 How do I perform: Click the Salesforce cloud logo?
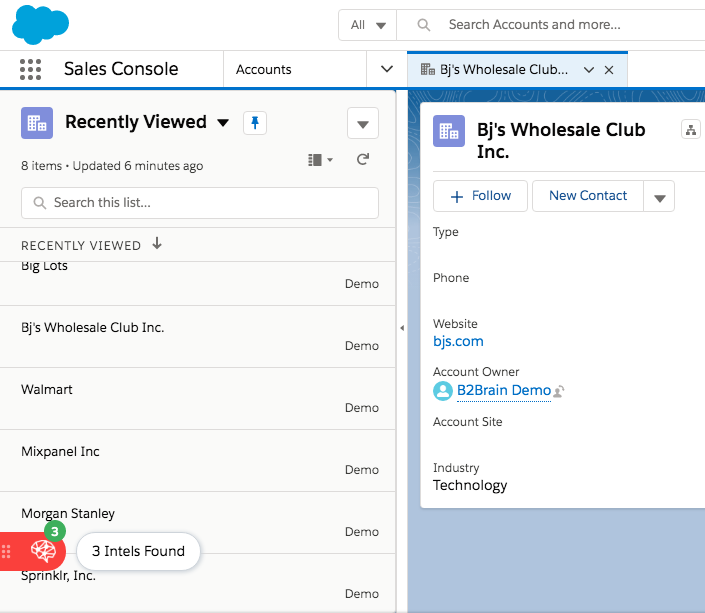click(x=40, y=24)
